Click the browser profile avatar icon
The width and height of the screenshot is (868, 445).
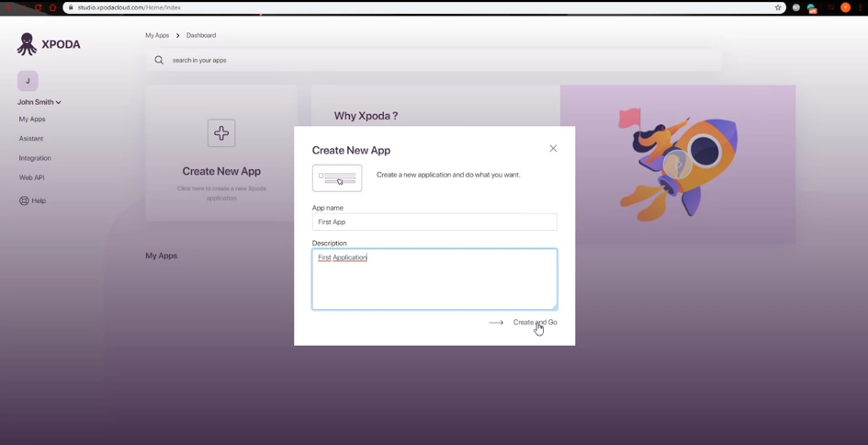point(845,7)
